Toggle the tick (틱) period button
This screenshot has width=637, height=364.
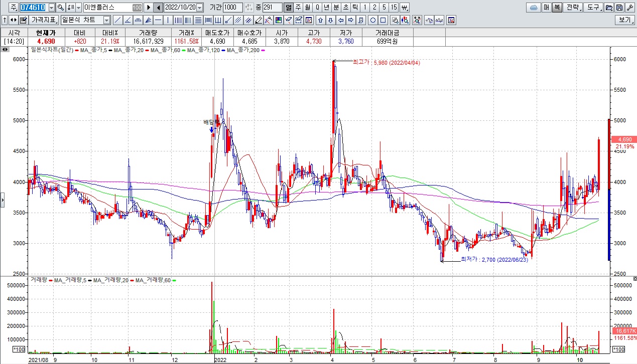coord(355,8)
